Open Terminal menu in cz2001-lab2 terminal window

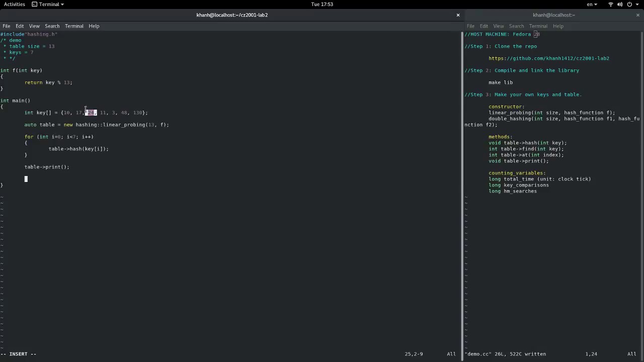[x=74, y=26]
